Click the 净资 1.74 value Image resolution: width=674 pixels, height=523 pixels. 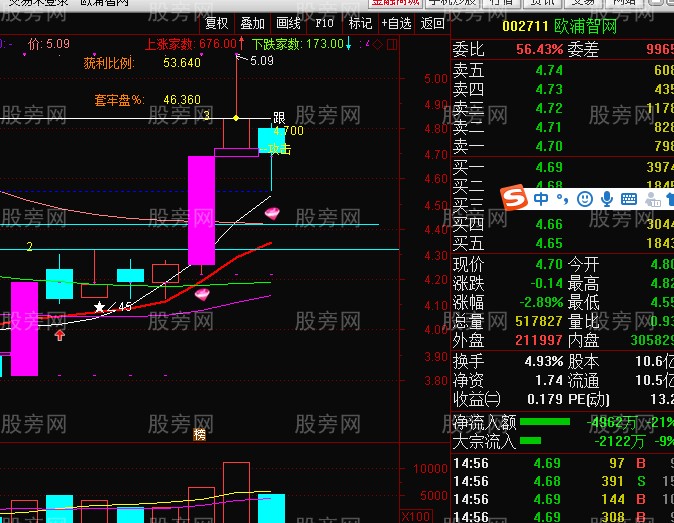point(549,380)
